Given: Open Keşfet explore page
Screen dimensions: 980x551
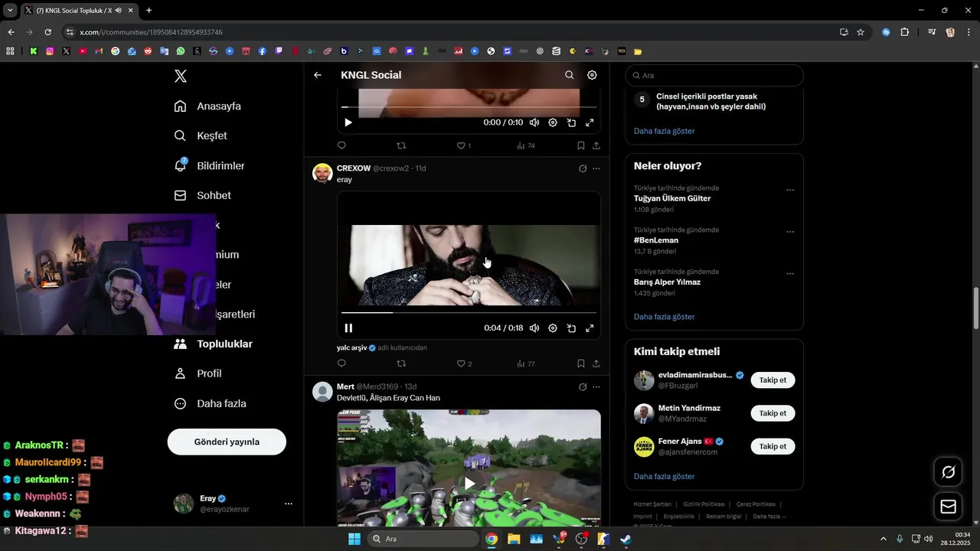Looking at the screenshot, I should click(x=201, y=136).
